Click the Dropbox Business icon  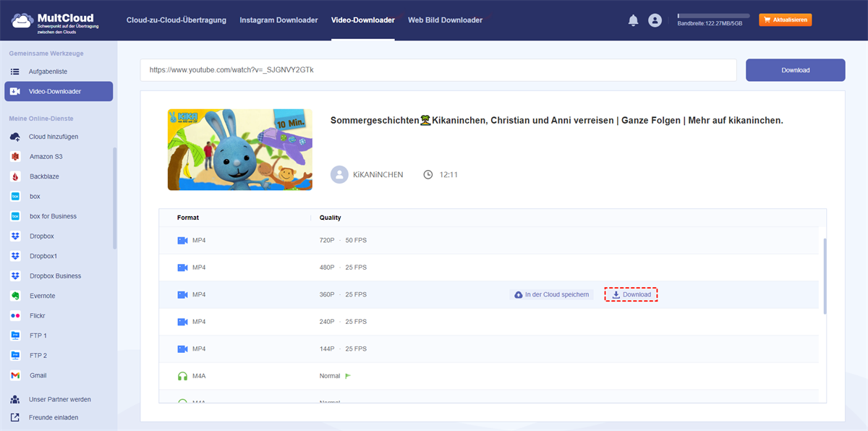[x=15, y=276]
